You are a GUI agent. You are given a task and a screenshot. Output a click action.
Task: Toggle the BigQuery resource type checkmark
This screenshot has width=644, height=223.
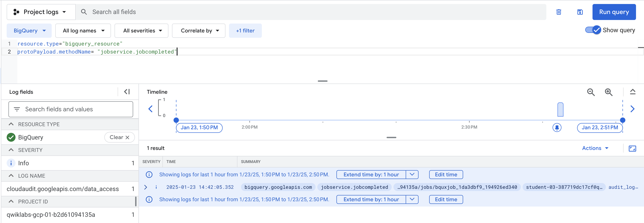coord(11,137)
